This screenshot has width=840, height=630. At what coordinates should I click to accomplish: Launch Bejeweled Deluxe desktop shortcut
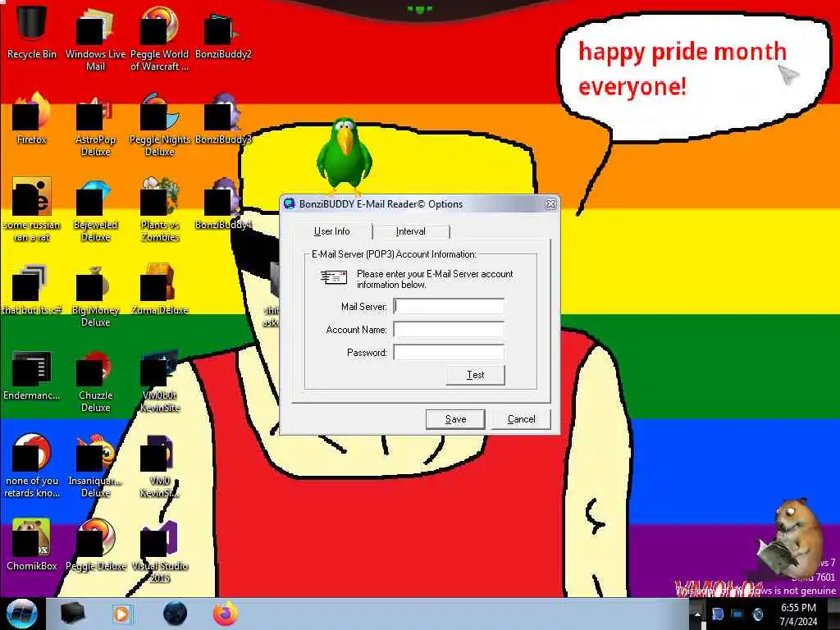95,209
